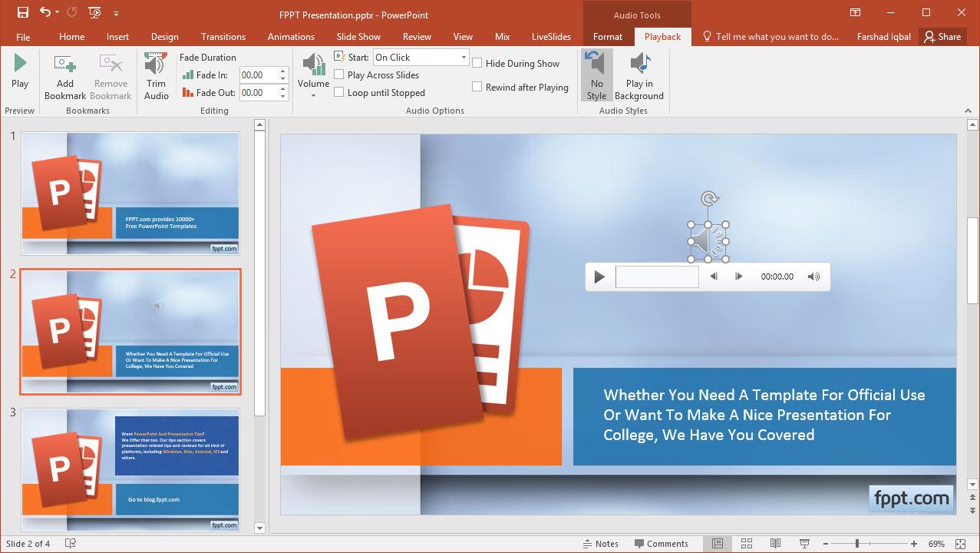The height and width of the screenshot is (553, 980).
Task: Fit slide to current window icon
Action: (x=960, y=544)
